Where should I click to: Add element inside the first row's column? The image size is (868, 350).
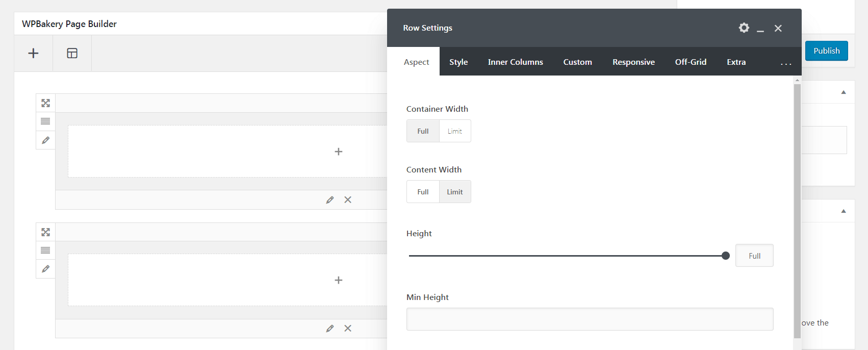(x=338, y=152)
